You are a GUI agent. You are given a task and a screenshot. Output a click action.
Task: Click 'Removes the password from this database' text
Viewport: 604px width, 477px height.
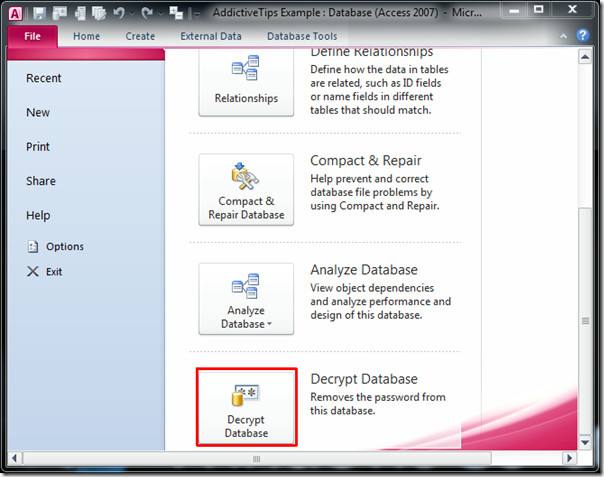tap(378, 404)
